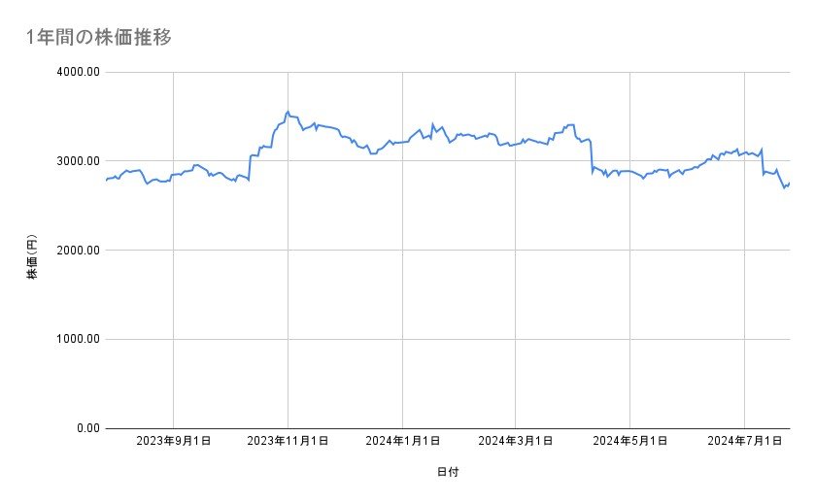The height and width of the screenshot is (504, 815).
Task: Select the 2023年9月1日 date label
Action: 173,442
